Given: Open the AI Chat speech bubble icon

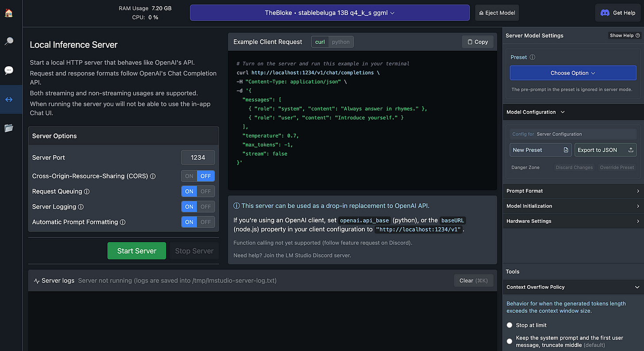Looking at the screenshot, I should click(9, 70).
